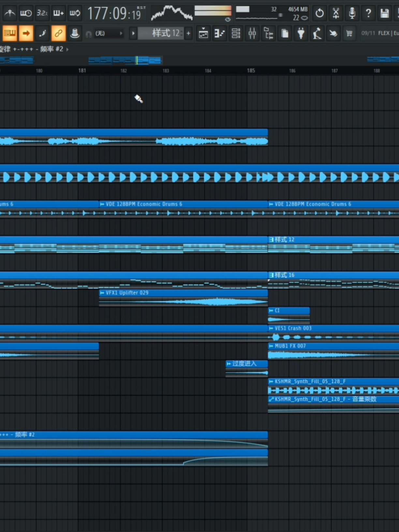Open the playlist view icon
Image resolution: width=399 pixels, height=532 pixels.
(203, 33)
